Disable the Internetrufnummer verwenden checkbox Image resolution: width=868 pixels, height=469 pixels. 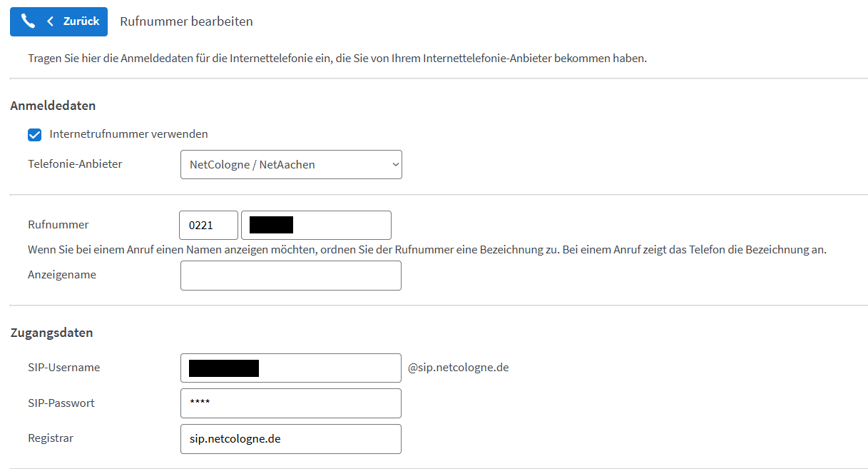click(34, 134)
